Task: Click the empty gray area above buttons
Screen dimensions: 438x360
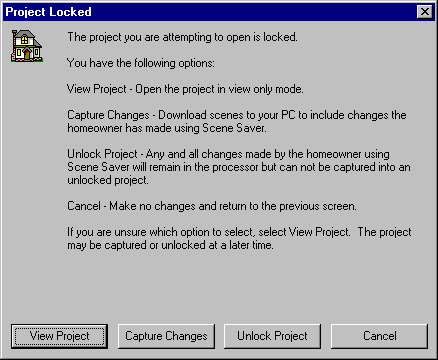Action: (219, 287)
